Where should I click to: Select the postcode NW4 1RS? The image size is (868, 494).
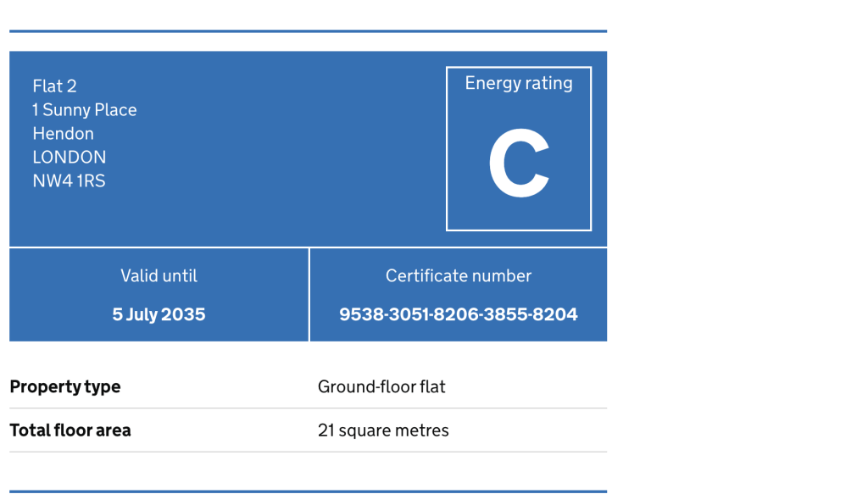coord(69,180)
